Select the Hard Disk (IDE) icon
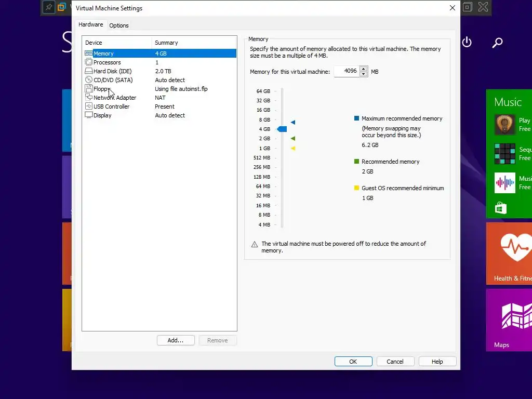 coord(88,71)
